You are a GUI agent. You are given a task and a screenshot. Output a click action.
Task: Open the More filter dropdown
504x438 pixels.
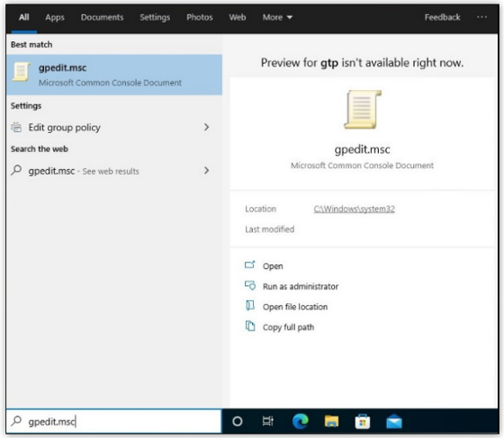(277, 17)
